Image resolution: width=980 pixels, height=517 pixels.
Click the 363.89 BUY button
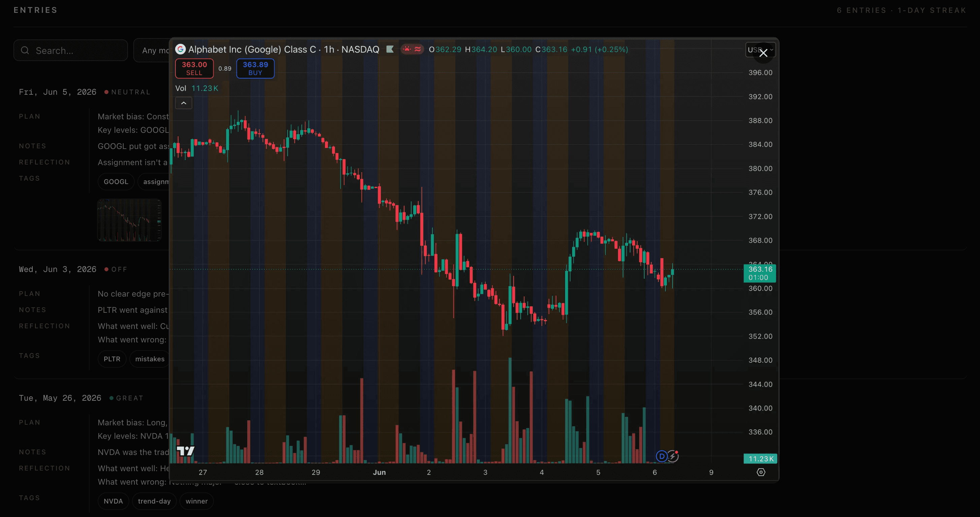tap(255, 68)
